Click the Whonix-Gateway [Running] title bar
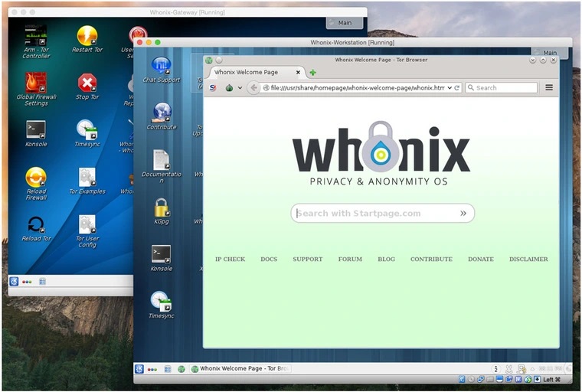 click(188, 12)
